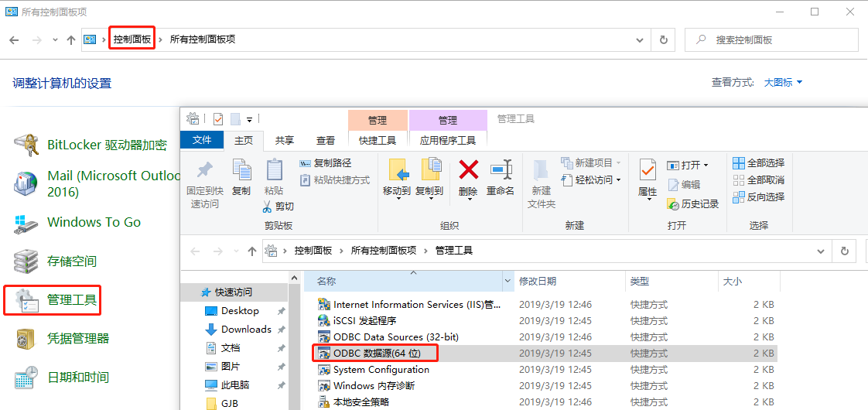Open the 管理工具 item in Control Panel
The height and width of the screenshot is (410, 868).
coord(72,300)
